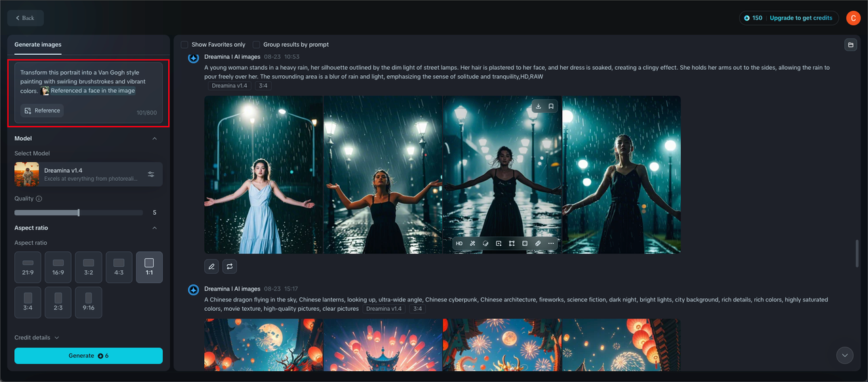Collapse the Model section
This screenshot has width=868, height=382.
point(155,139)
